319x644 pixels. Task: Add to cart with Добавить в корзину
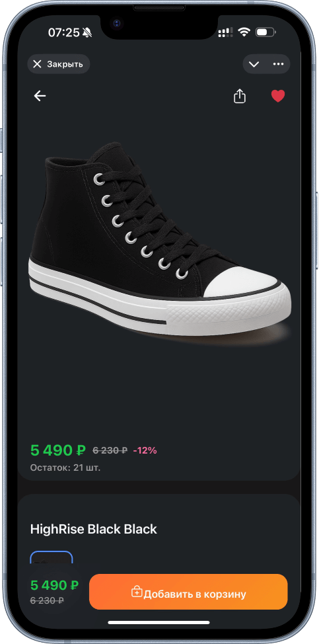point(188,592)
